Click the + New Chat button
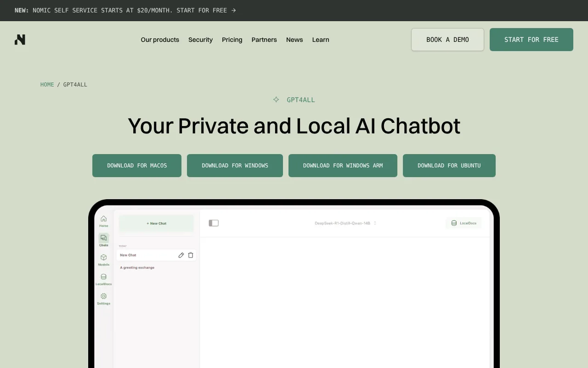Screen dimensions: 588x368 click(x=156, y=224)
